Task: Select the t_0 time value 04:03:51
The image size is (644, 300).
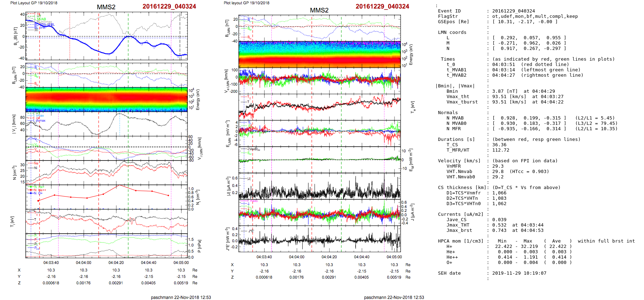Action: point(503,65)
